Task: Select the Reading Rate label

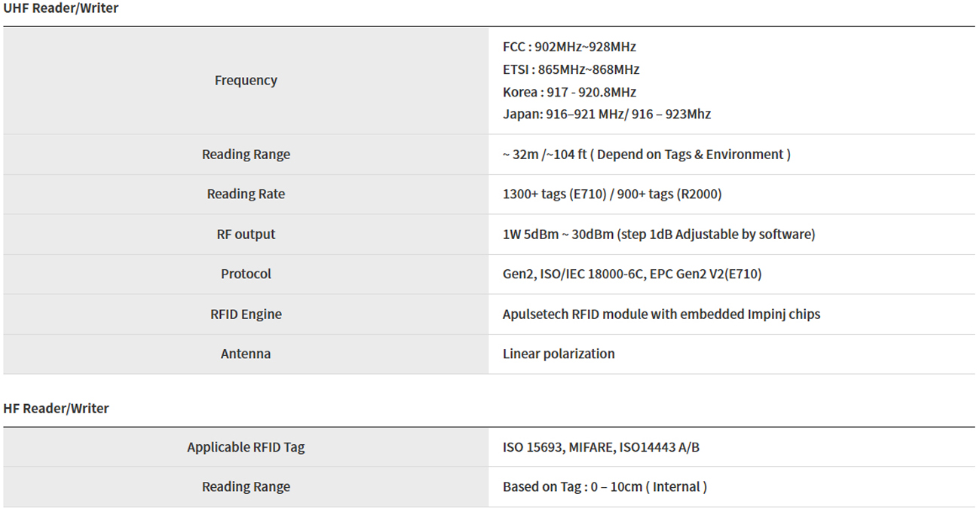Action: pos(246,195)
